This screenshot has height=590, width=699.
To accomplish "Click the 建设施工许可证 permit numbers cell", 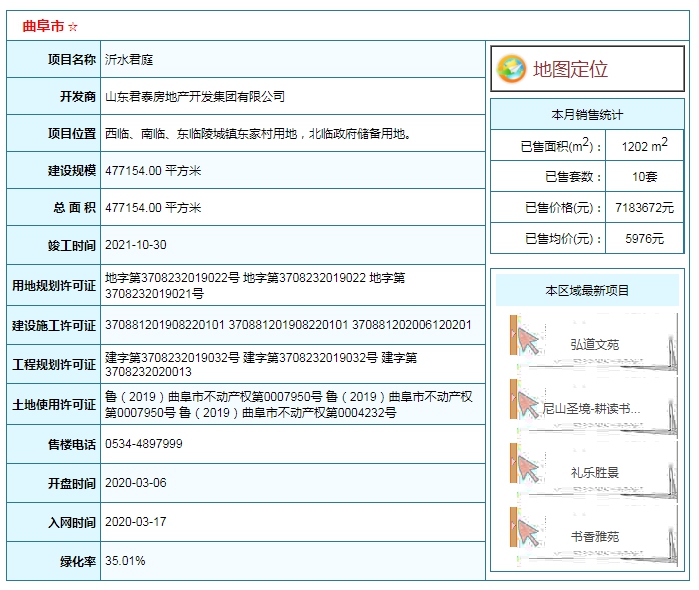I will 293,325.
